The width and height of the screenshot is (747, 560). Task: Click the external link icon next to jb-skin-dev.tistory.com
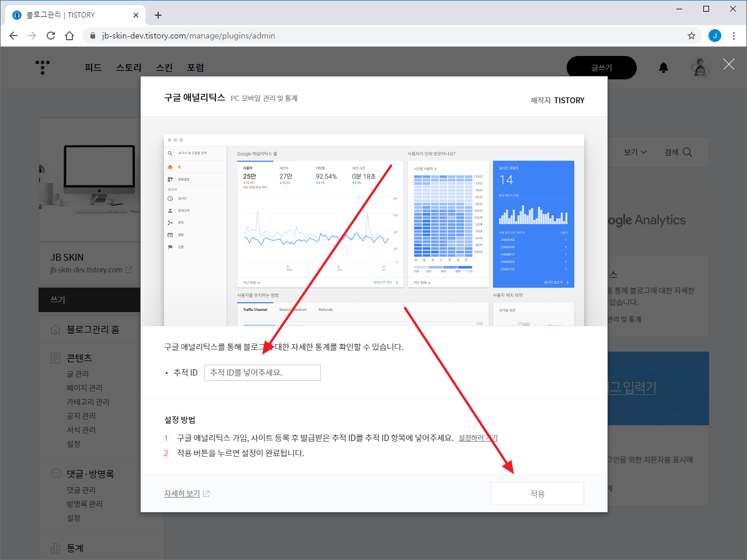click(128, 270)
